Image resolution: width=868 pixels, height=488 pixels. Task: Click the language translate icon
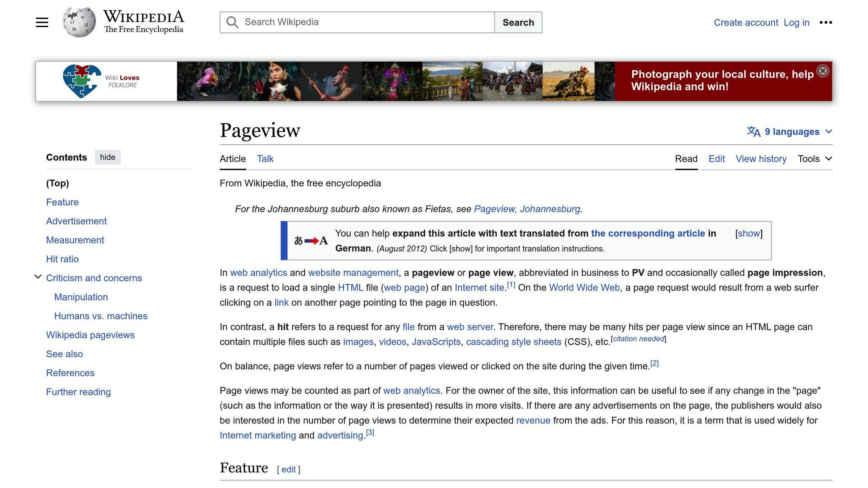(x=753, y=132)
